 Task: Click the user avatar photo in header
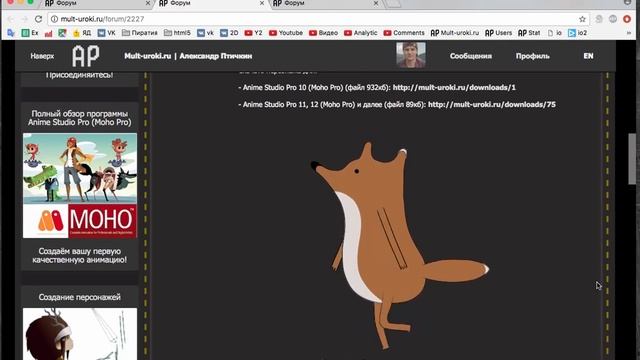tap(411, 55)
